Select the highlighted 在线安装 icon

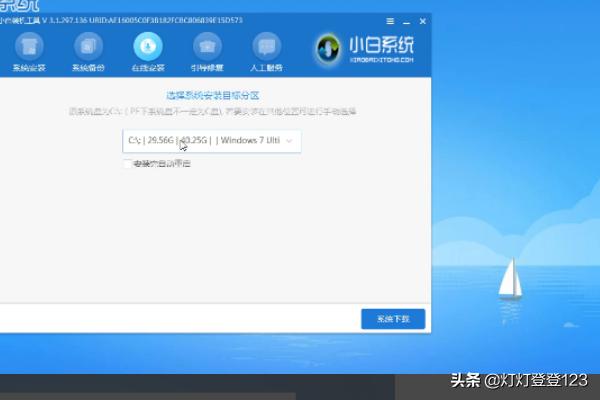(148, 47)
